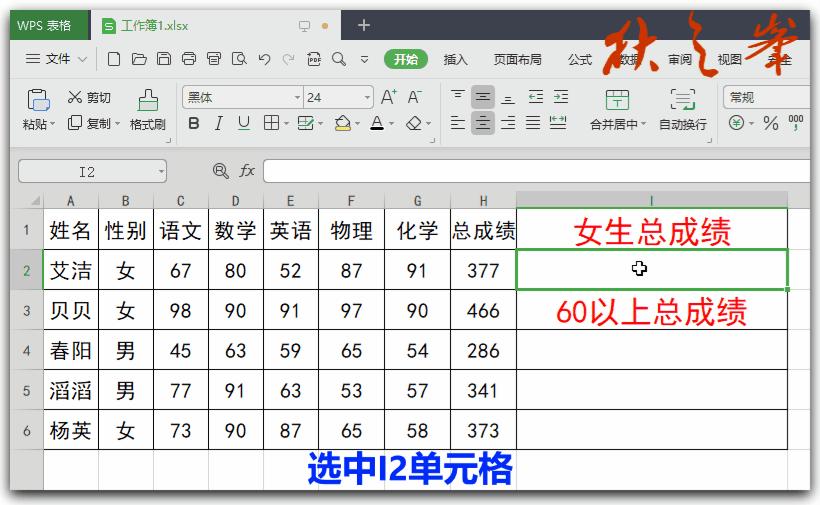Click the Redo arrow icon
The width and height of the screenshot is (820, 505).
[x=288, y=59]
